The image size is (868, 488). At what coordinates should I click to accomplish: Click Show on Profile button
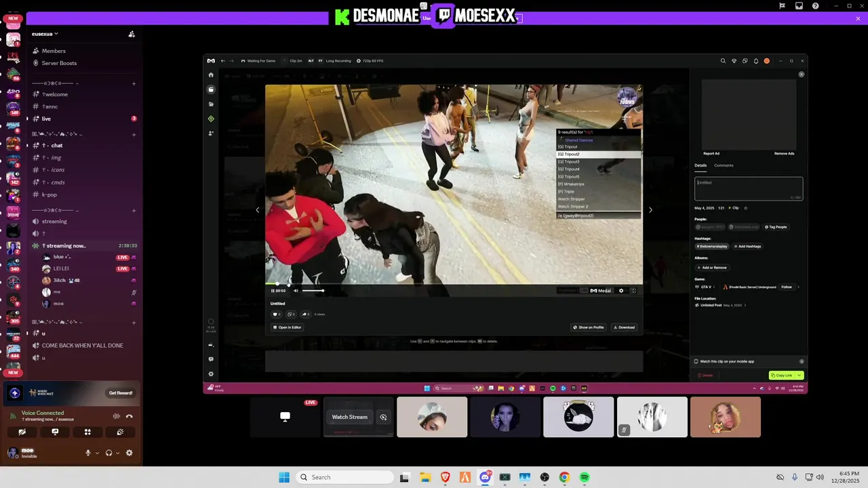589,327
